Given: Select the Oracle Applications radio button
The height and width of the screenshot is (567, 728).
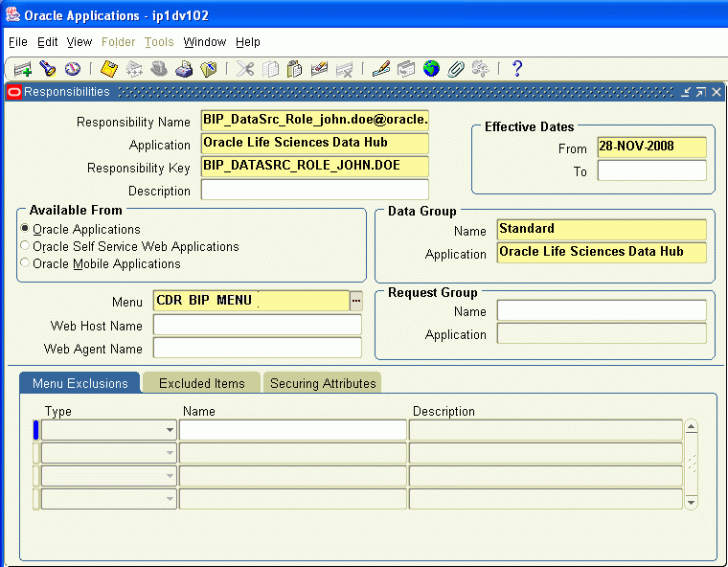Looking at the screenshot, I should click(x=25, y=229).
